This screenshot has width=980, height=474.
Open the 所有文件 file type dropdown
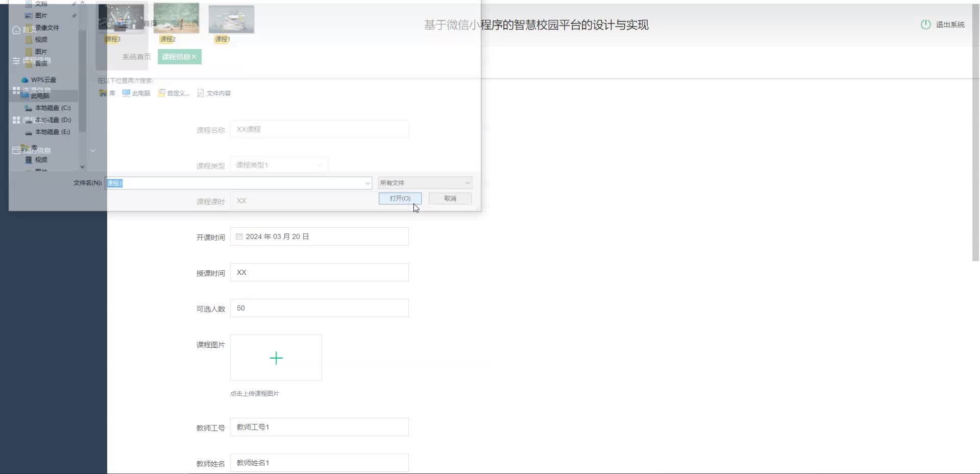(x=425, y=183)
